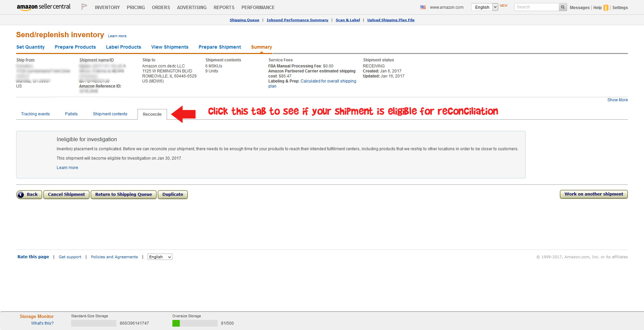644x330 pixels.
Task: Select the Summary step
Action: click(262, 47)
